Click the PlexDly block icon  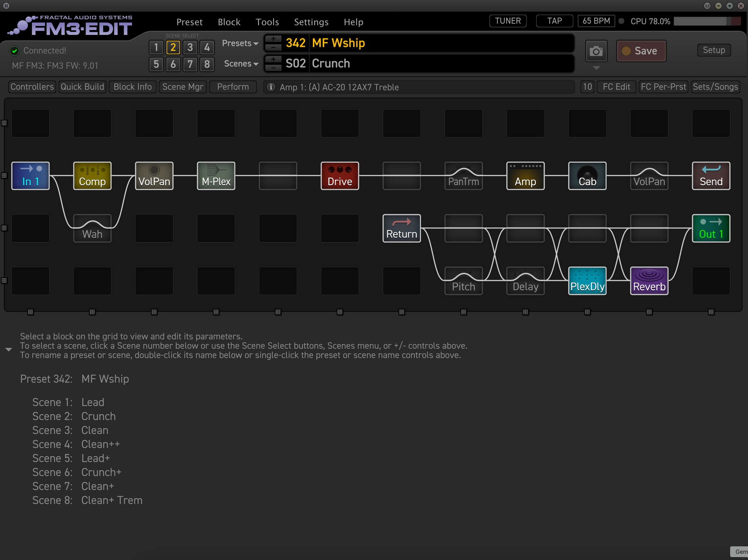click(587, 281)
